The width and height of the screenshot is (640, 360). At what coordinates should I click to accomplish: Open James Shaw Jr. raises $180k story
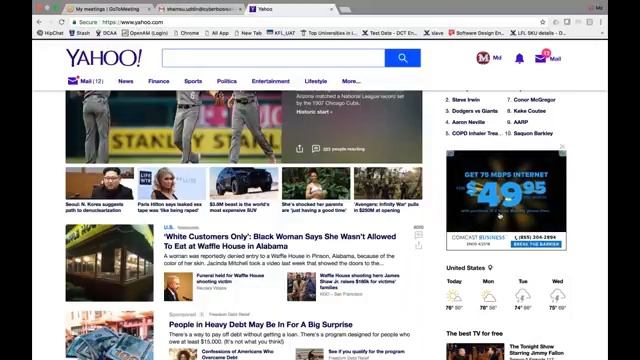tap(360, 281)
